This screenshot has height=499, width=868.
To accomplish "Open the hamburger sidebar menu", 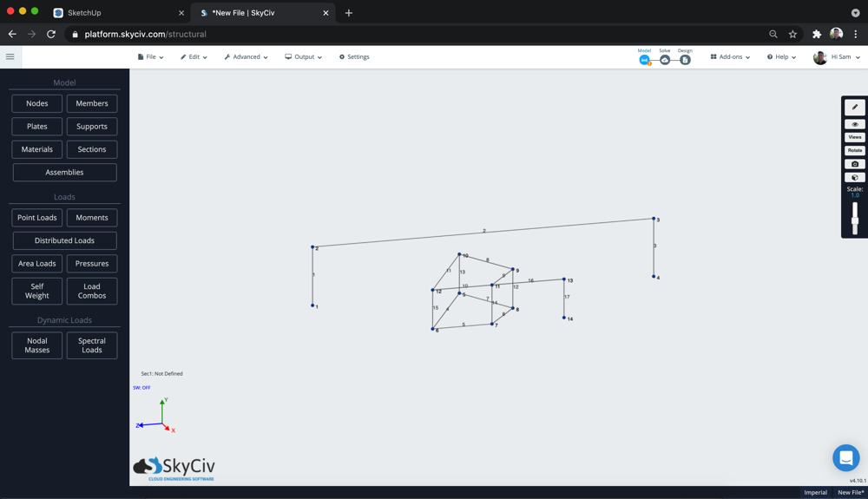I will 10,56.
